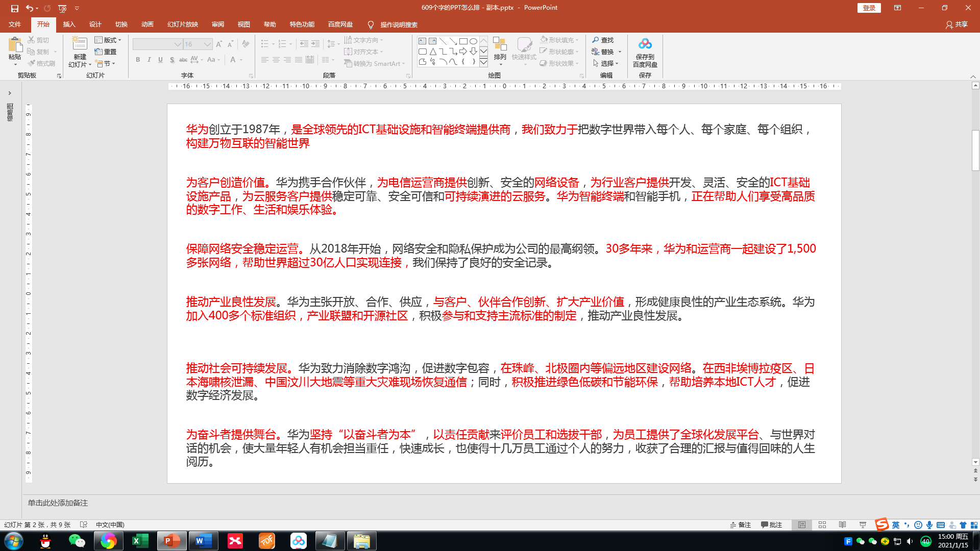Click the Save icon in quick access toolbar
The height and width of the screenshot is (551, 980).
pos(15,8)
